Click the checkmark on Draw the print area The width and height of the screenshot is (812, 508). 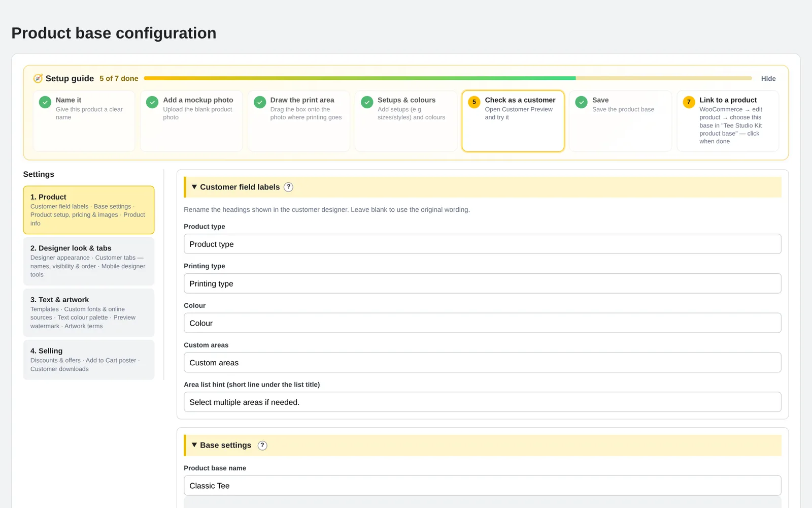260,102
